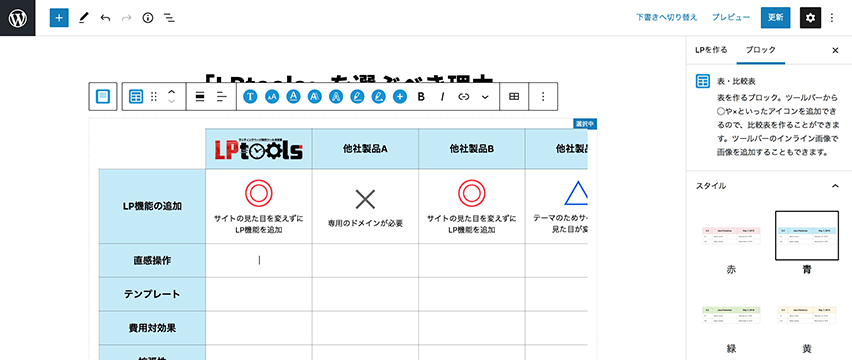Screen dimensions: 852x360
Task: Switch to the LPを作る tab
Action: click(x=711, y=50)
